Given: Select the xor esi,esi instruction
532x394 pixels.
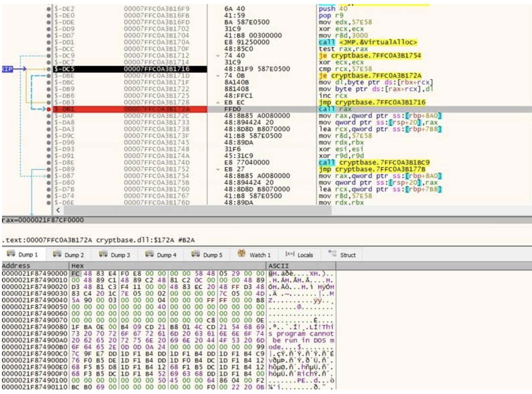Looking at the screenshot, I should tap(341, 149).
